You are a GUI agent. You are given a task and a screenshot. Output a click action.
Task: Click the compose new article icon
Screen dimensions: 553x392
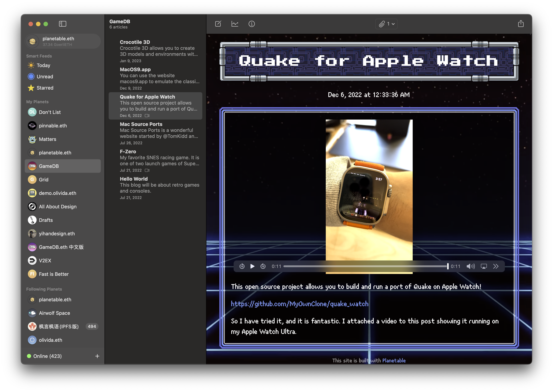coord(218,24)
